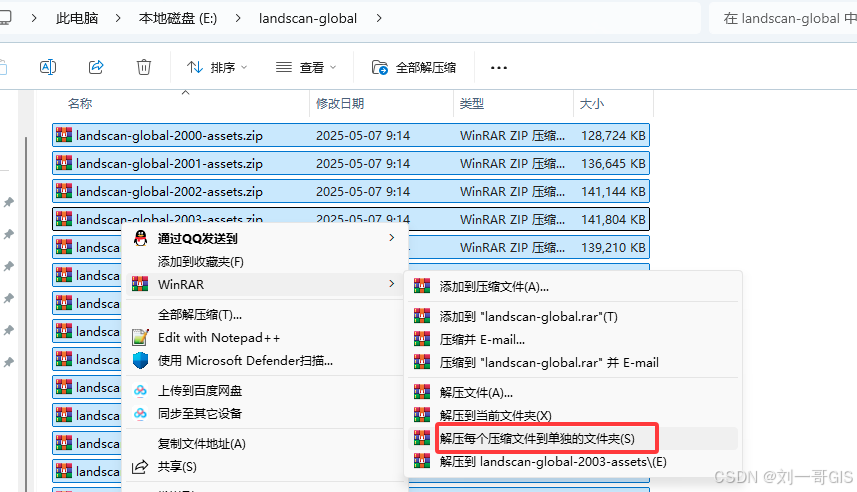
Task: Click the zip icon of landscan-global-2002-assets.zip
Action: [64, 190]
